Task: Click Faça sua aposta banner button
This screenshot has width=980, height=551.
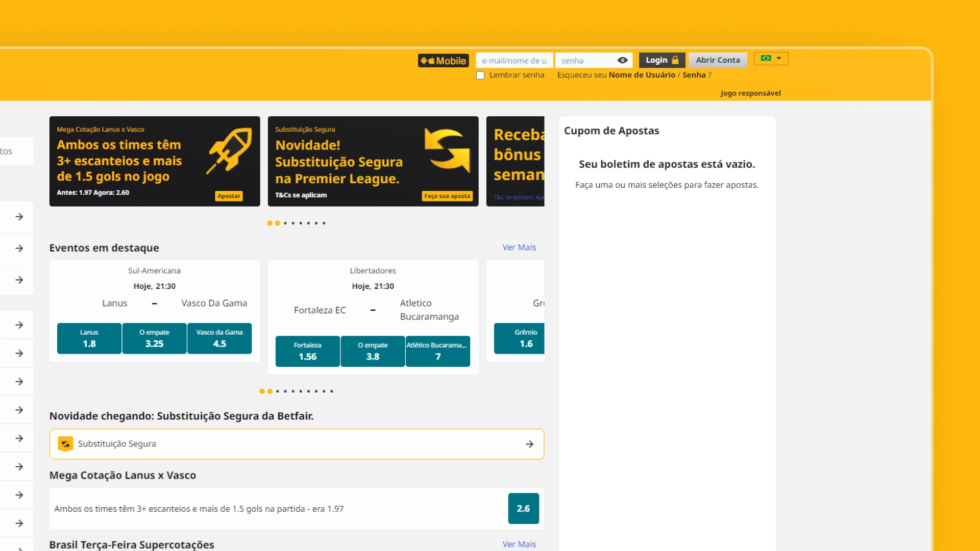Action: tap(447, 196)
